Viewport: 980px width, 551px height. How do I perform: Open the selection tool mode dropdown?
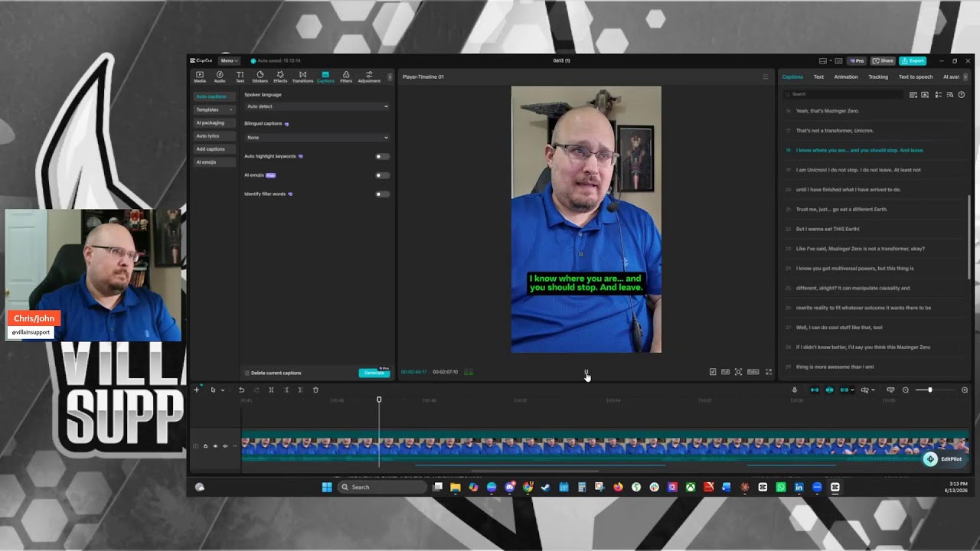coord(223,390)
